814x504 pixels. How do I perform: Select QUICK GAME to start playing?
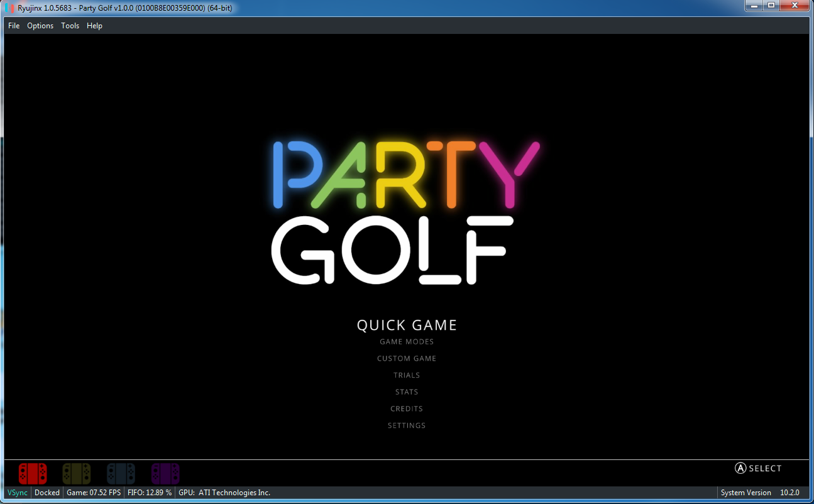click(407, 325)
